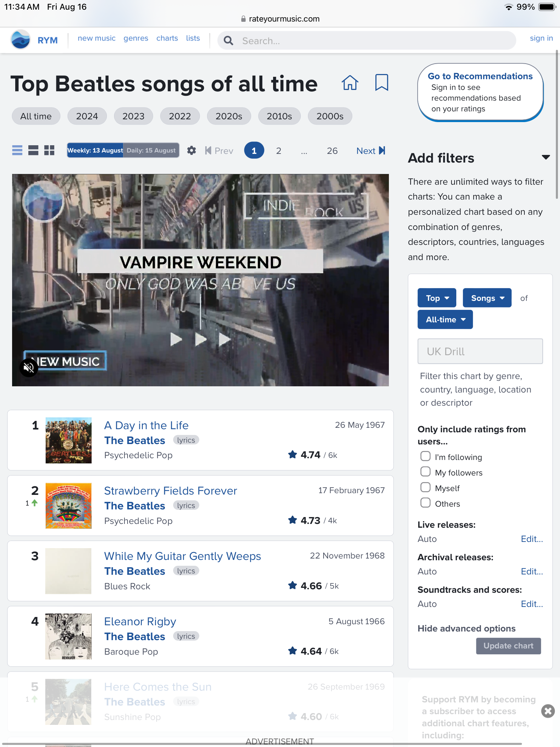
Task: Open genres menu
Action: [136, 38]
